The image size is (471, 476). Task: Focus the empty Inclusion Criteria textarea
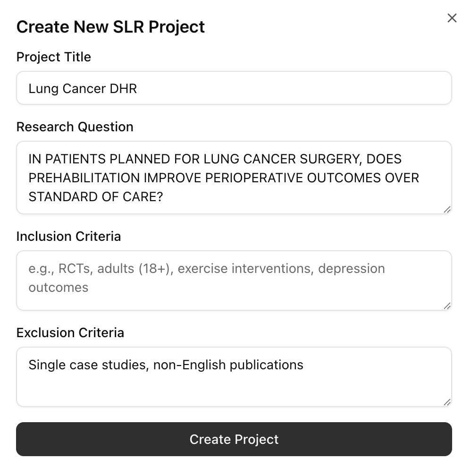[234, 280]
